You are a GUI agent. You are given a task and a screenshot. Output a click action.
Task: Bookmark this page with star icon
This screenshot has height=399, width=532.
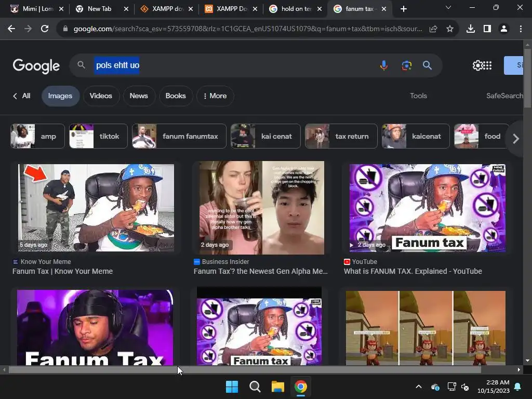(449, 29)
